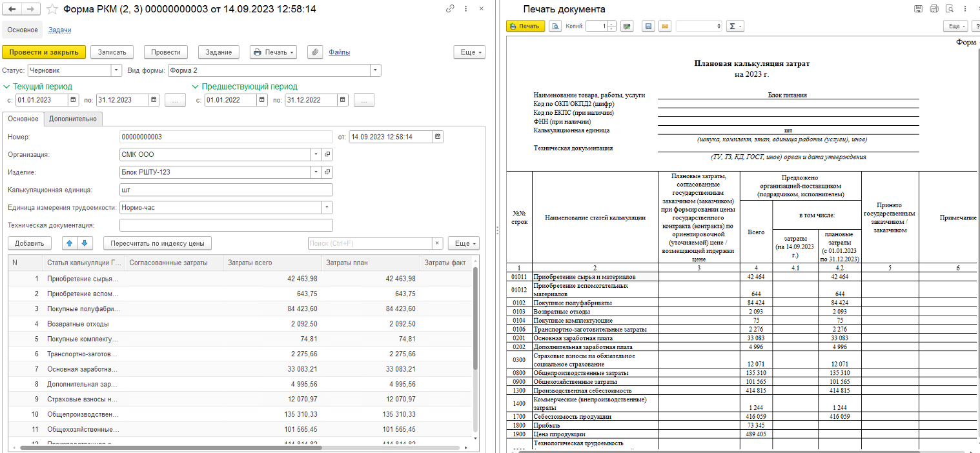The height and width of the screenshot is (453, 980).
Task: Toggle the edit mode icon after Копий
Action: [627, 26]
